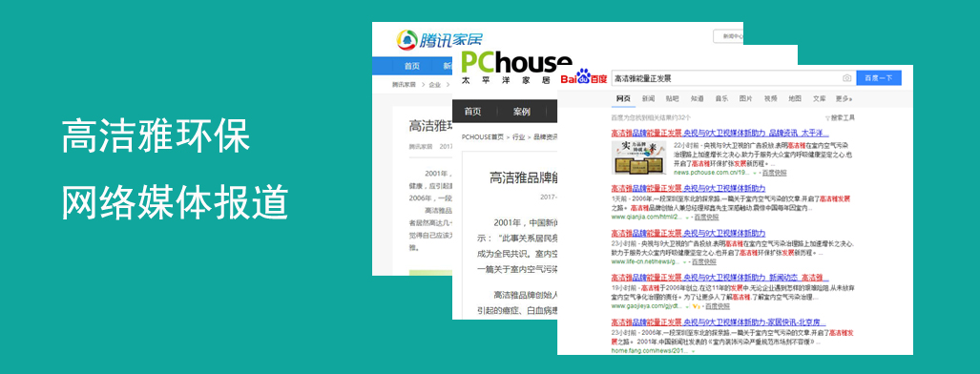Click the www.qianjia.com result URL
Image resolution: width=980 pixels, height=374 pixels.
click(646, 217)
